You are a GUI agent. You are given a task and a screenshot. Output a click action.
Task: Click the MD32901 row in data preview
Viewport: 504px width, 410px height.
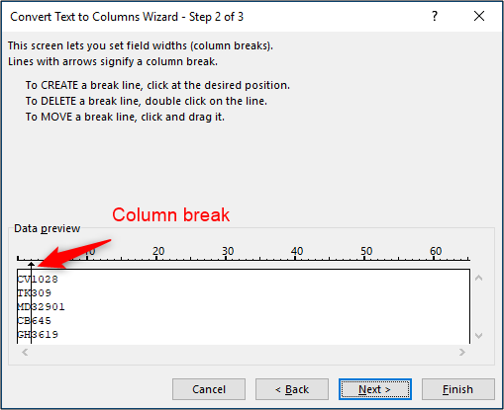click(41, 307)
